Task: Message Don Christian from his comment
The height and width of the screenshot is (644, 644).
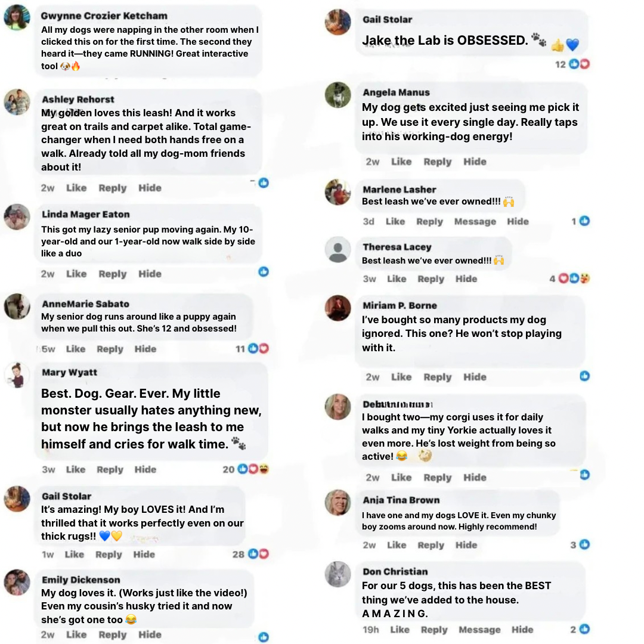Action: tap(479, 630)
